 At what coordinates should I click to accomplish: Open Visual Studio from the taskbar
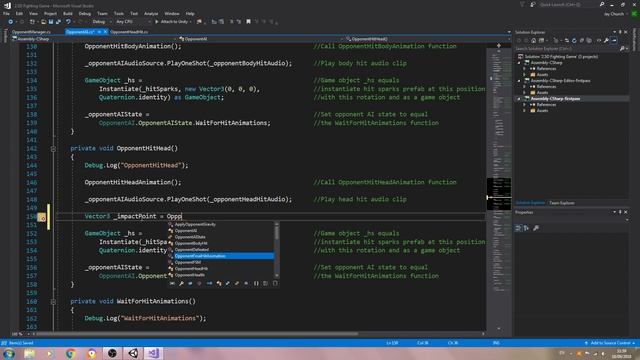pyautogui.click(x=153, y=353)
